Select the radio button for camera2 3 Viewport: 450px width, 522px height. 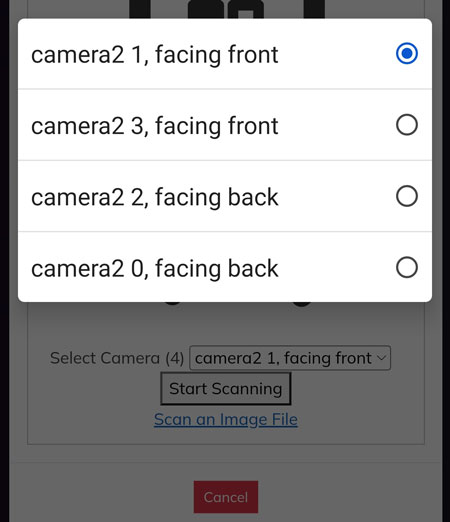(407, 125)
